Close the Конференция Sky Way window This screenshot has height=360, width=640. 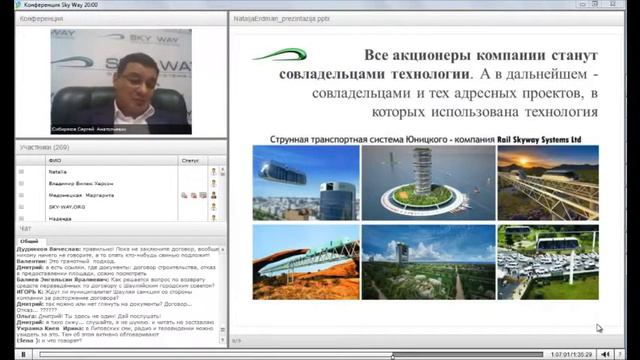613,4
